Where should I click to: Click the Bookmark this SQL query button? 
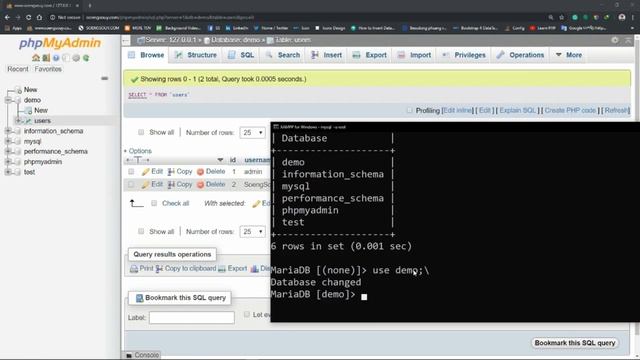575,343
